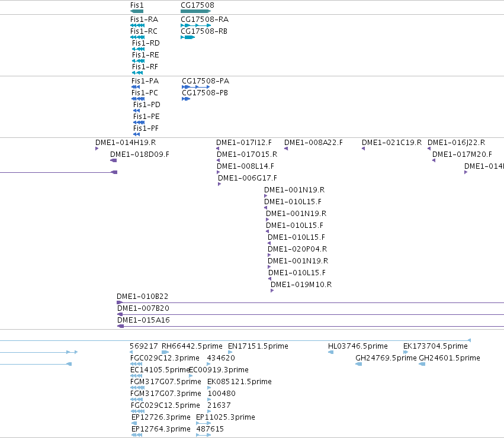The image size is (504, 438).
Task: Open DME1-008L14.F feature
Action: tap(245, 166)
